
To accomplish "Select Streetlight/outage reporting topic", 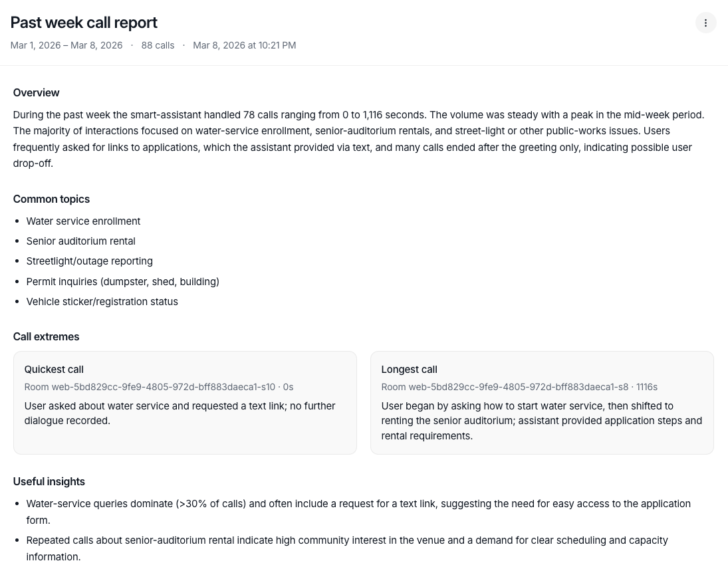I will pos(89,261).
